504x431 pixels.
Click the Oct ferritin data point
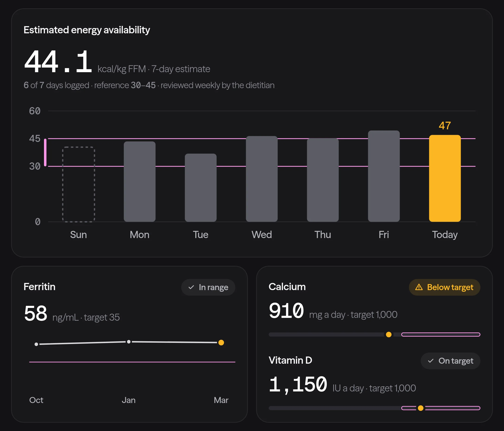36,344
